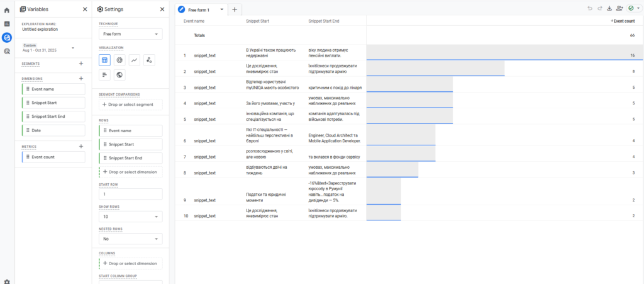This screenshot has width=644, height=284.
Task: Select the scatter plot visualization
Action: click(148, 60)
